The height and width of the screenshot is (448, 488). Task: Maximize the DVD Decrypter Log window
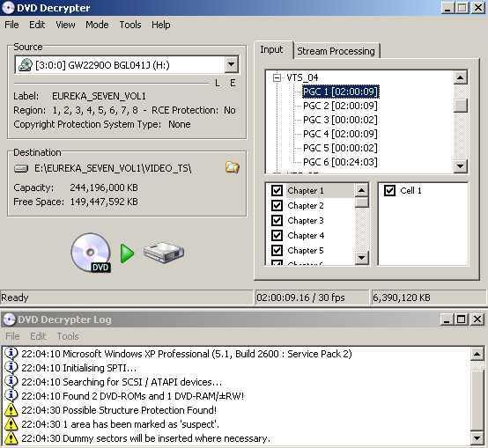[x=462, y=319]
